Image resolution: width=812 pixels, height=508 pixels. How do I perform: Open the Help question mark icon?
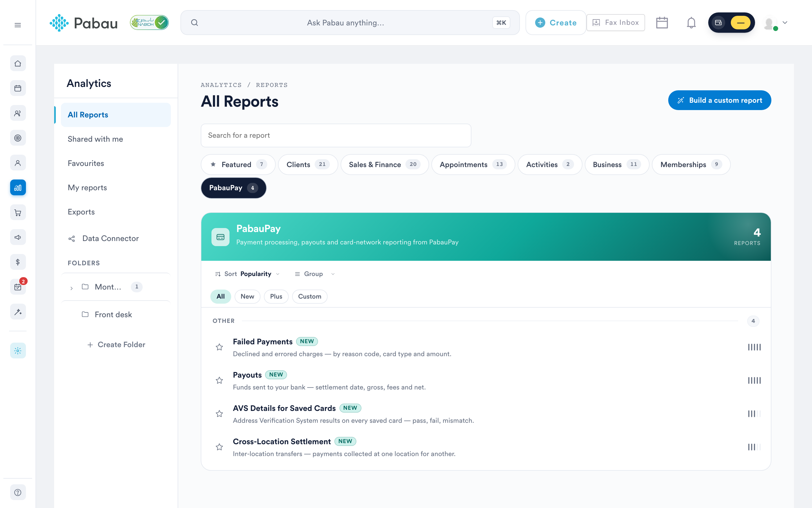18,492
